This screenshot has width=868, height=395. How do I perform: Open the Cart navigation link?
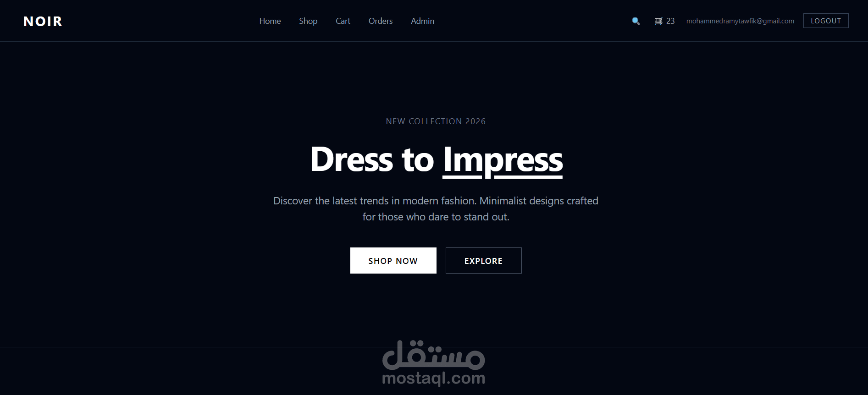click(x=343, y=21)
